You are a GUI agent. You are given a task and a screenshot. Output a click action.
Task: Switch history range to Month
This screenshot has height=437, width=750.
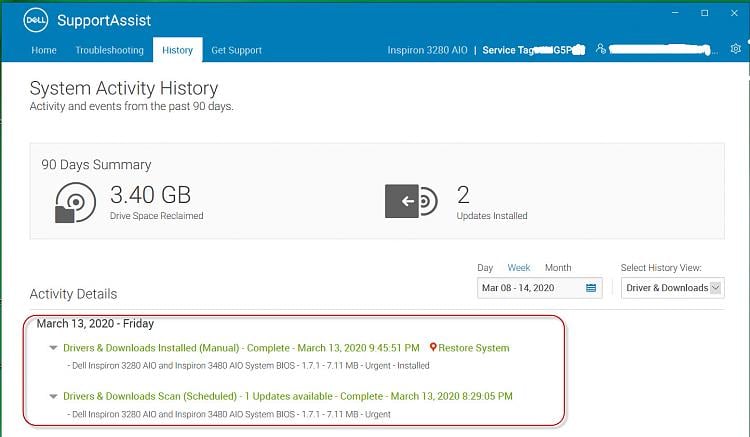558,267
